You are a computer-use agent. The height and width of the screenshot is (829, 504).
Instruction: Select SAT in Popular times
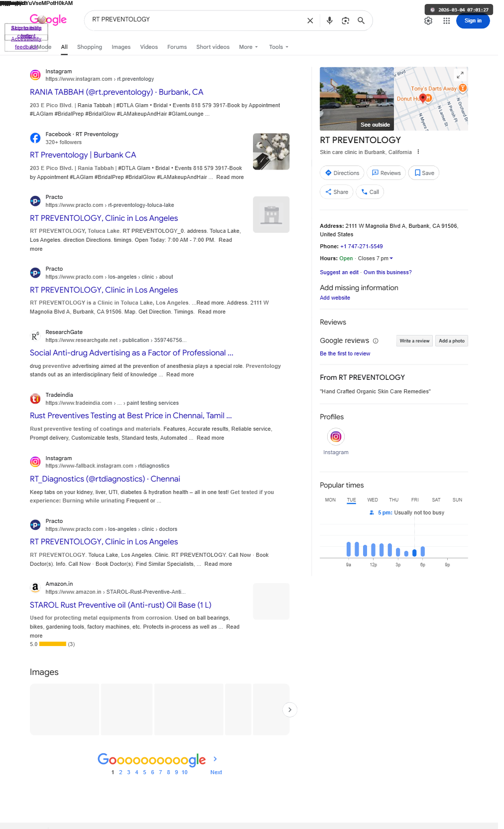436,499
